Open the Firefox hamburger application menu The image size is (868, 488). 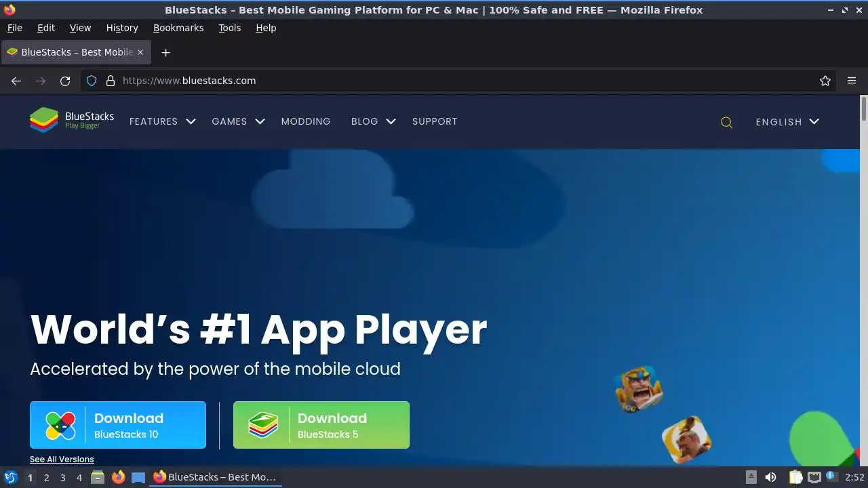[852, 81]
